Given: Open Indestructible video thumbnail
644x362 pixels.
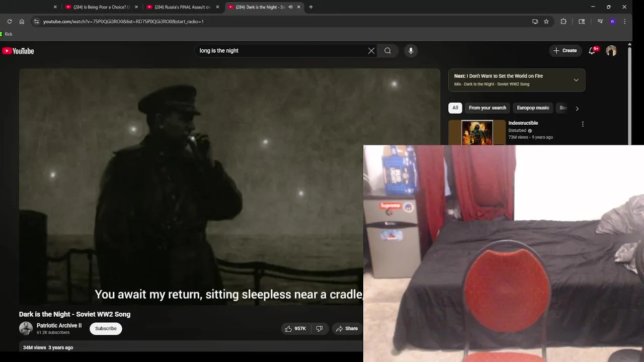Looking at the screenshot, I should point(477,132).
